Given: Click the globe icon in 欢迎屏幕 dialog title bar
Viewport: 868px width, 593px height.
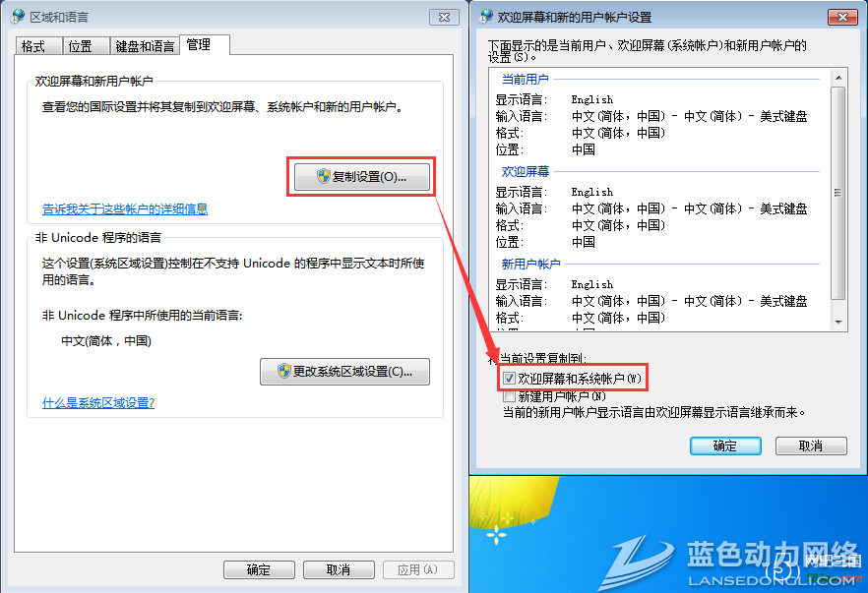Looking at the screenshot, I should coord(486,17).
